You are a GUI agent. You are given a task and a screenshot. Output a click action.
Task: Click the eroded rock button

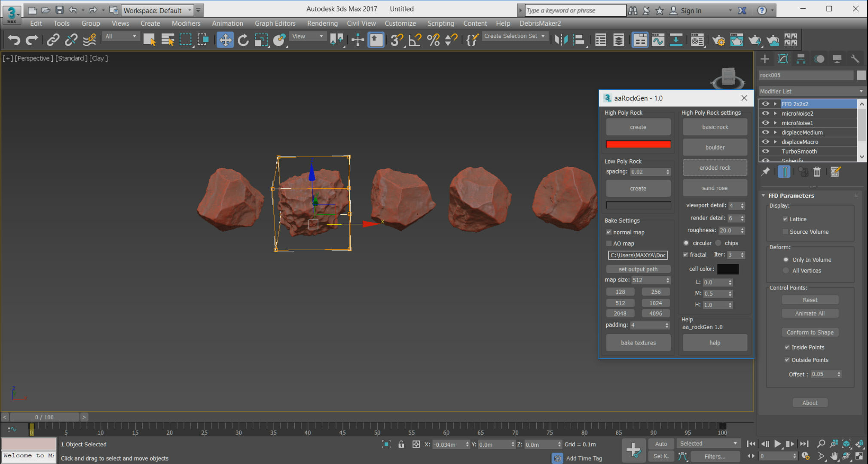[x=715, y=168]
